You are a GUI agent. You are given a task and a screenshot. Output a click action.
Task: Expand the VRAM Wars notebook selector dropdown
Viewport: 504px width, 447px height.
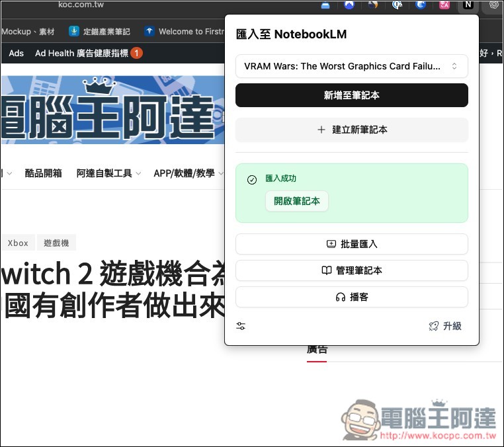point(352,66)
